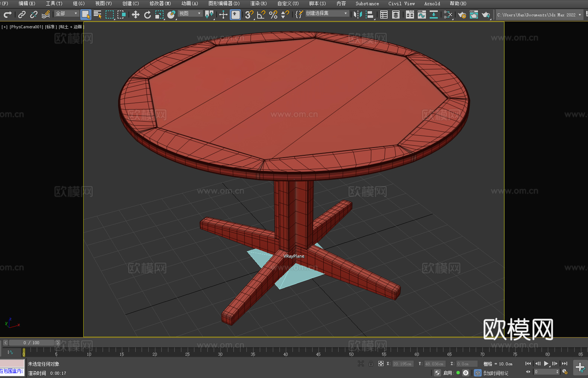The image size is (588, 378).
Task: Click viewport [+] general label menu
Action: pyautogui.click(x=4, y=27)
